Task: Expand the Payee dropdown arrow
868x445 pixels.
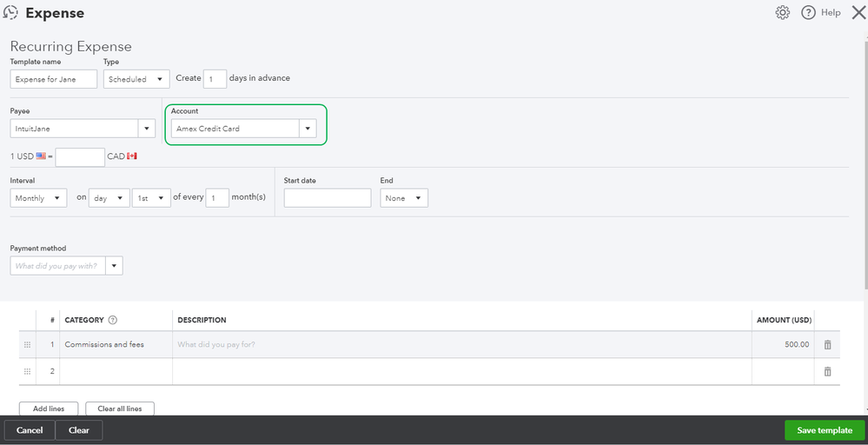Action: coord(146,129)
